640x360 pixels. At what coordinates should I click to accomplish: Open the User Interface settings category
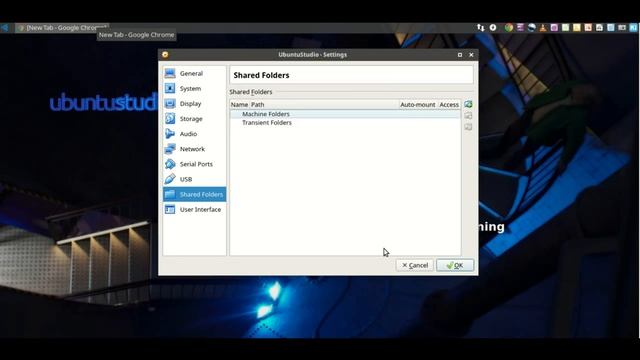click(x=194, y=209)
